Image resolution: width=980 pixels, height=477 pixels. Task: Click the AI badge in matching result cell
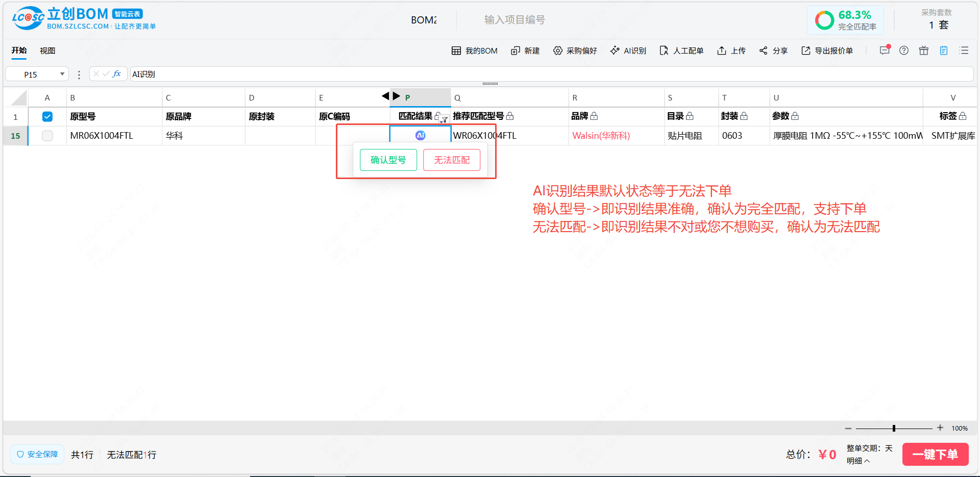(420, 135)
